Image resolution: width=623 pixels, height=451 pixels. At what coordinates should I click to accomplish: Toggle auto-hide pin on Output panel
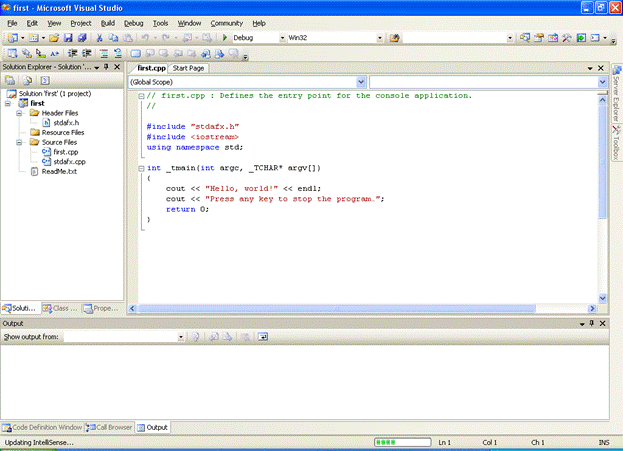[x=592, y=323]
